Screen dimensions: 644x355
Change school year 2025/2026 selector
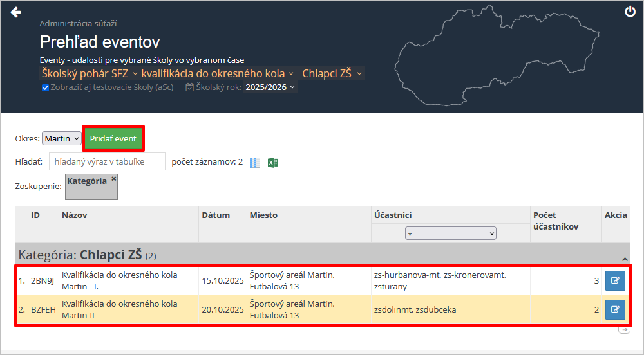coord(270,87)
